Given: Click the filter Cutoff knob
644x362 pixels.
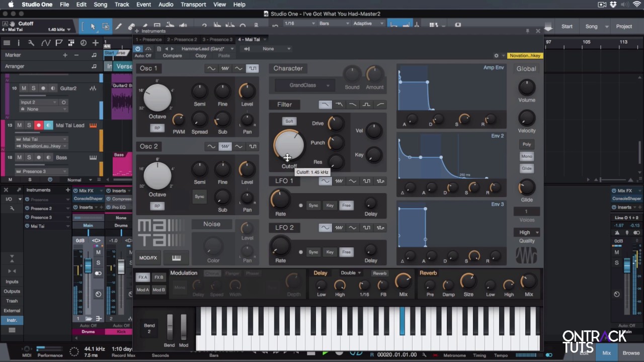Looking at the screenshot, I should point(289,145).
